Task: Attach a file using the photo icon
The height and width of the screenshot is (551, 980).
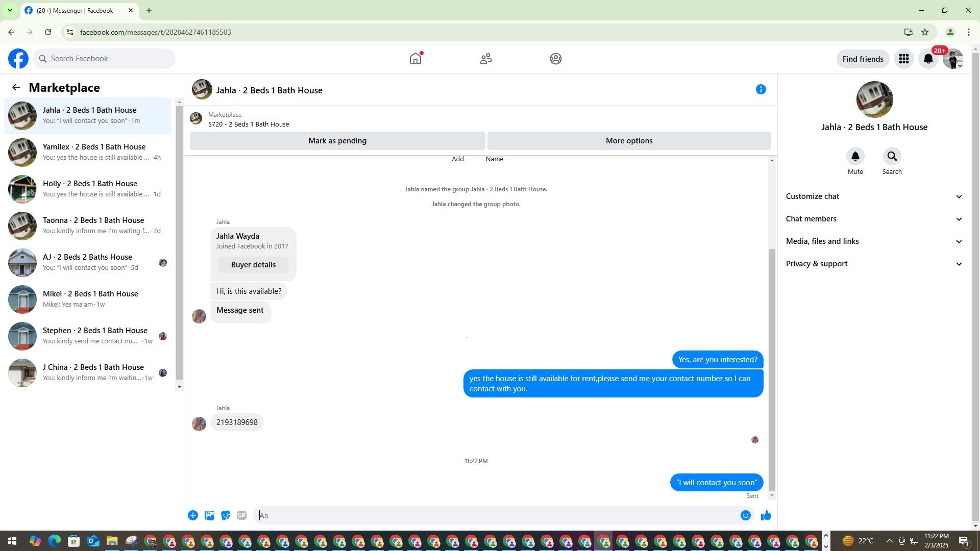Action: click(x=209, y=516)
